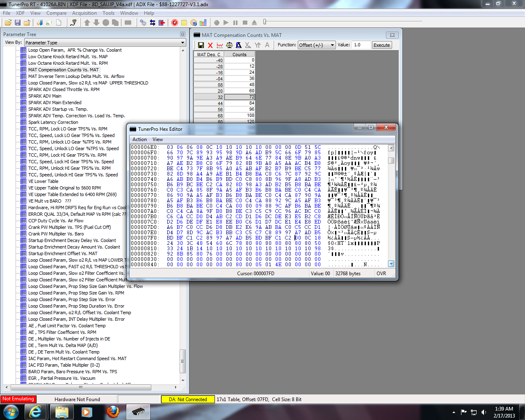Image resolution: width=525 pixels, height=420 pixels.
Task: Click the balance scales compare icon
Action: pos(229,45)
